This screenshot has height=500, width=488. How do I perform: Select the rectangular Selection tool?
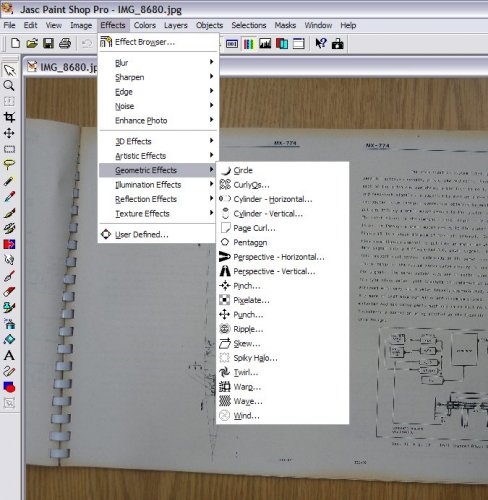tap(9, 149)
